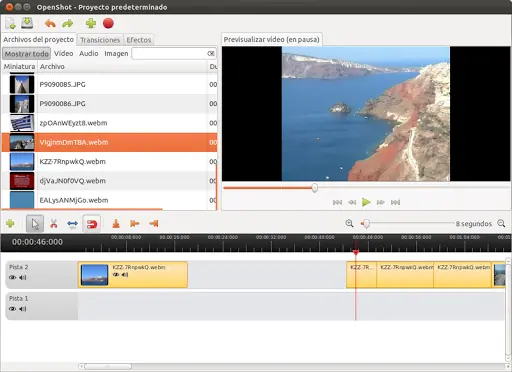Toggle eye icon on first KZZ-7RnpwkQ clip

(x=116, y=275)
